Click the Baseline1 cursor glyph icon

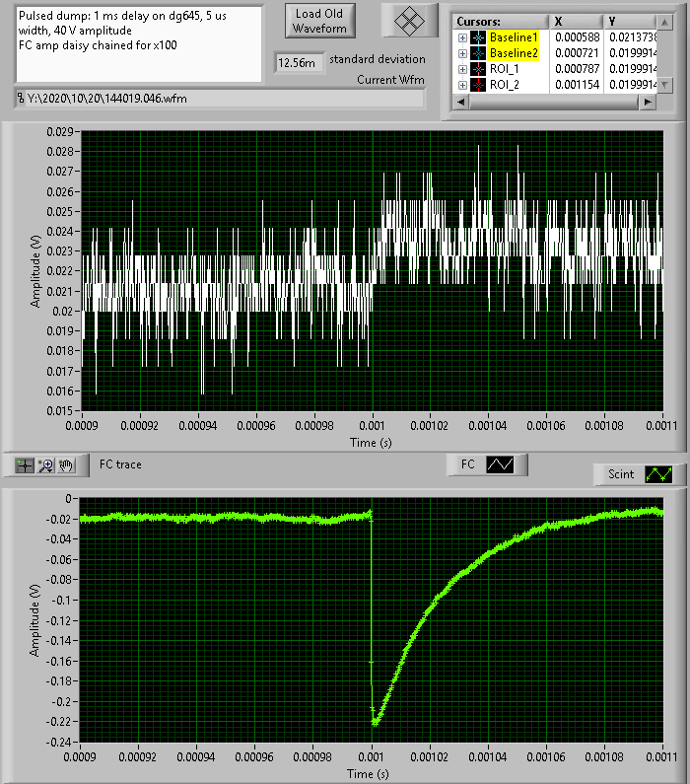(477, 36)
